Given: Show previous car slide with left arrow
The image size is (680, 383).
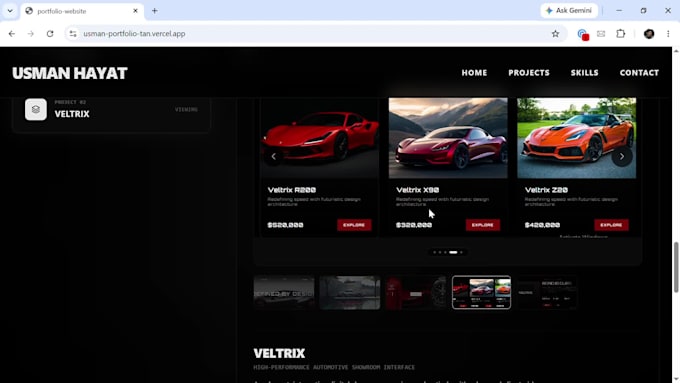Looking at the screenshot, I should 274,156.
